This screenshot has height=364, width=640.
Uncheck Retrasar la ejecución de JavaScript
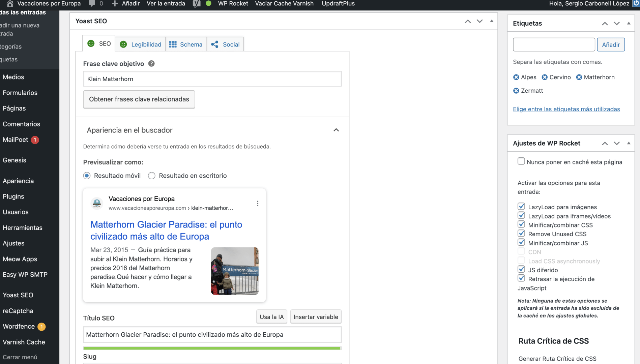[521, 278]
